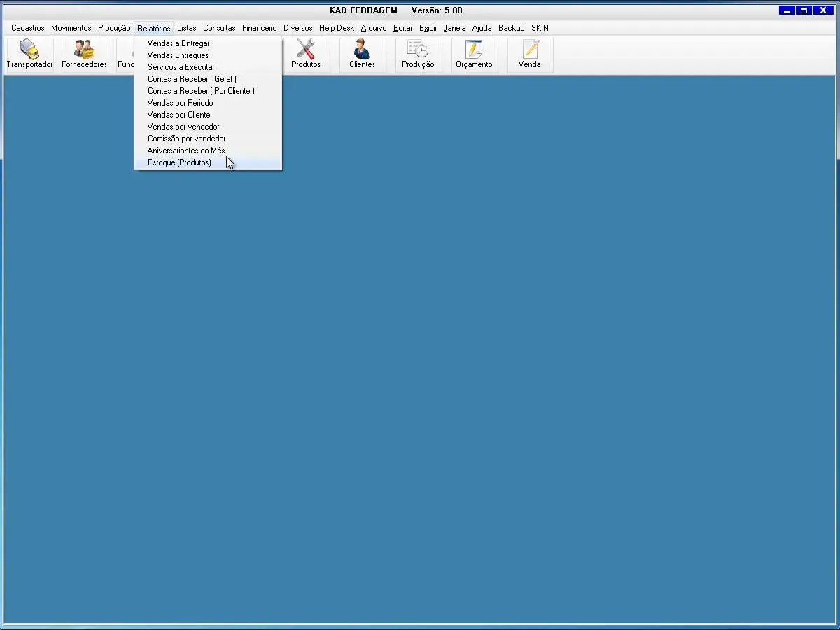Open the Produtos tools icon
Image resolution: width=840 pixels, height=630 pixels.
[x=306, y=55]
